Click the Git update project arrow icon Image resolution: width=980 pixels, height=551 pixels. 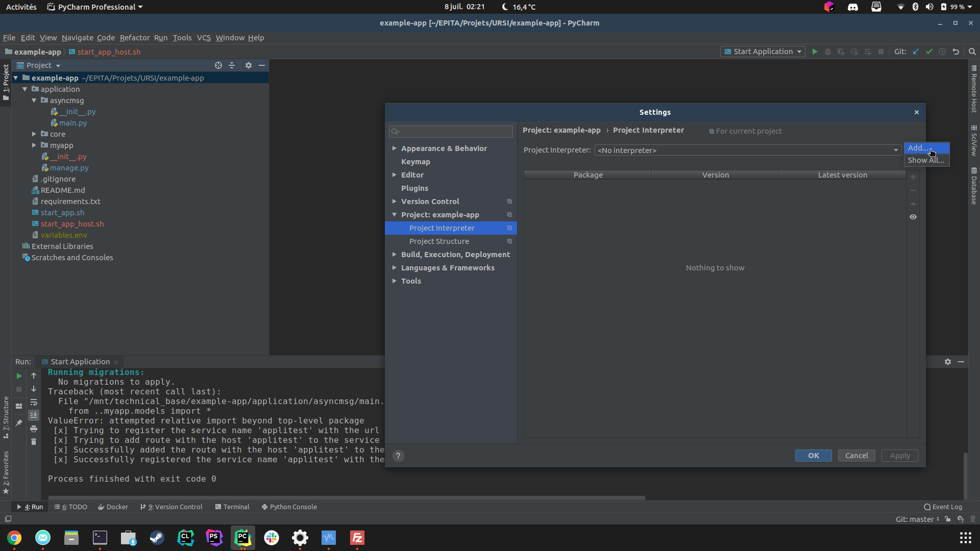pos(916,52)
